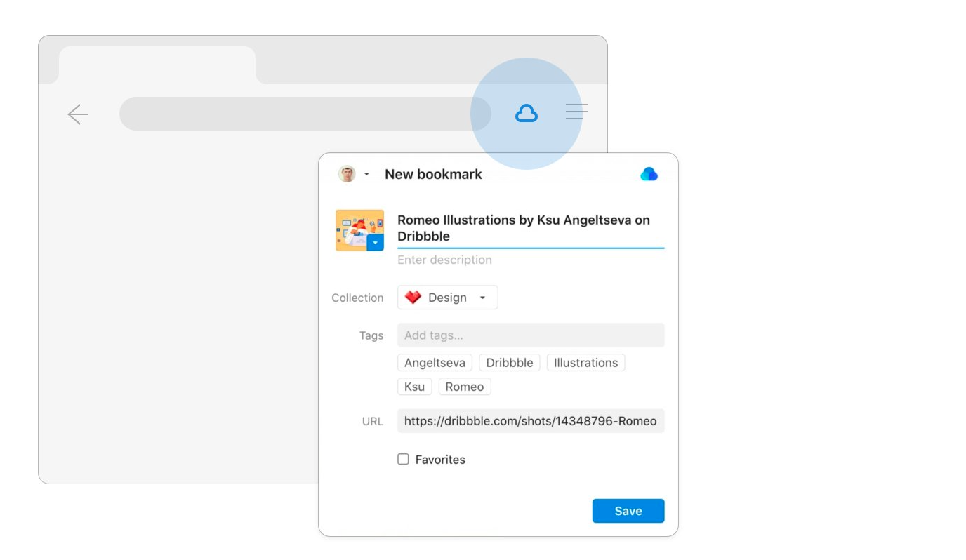This screenshot has width=966, height=560.
Task: Click the Collection label
Action: point(357,298)
